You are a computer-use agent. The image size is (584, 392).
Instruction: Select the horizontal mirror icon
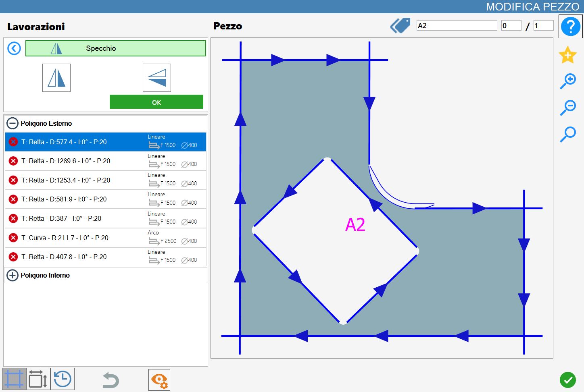click(56, 78)
